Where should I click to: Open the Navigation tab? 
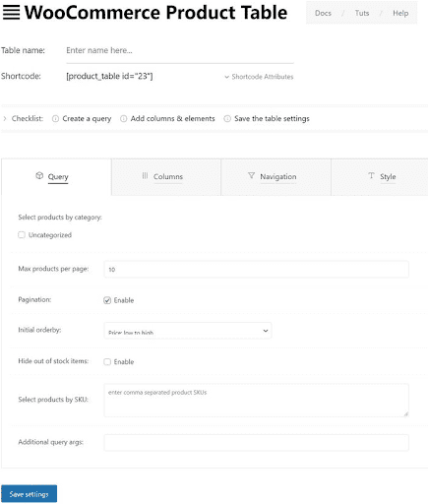click(x=276, y=177)
